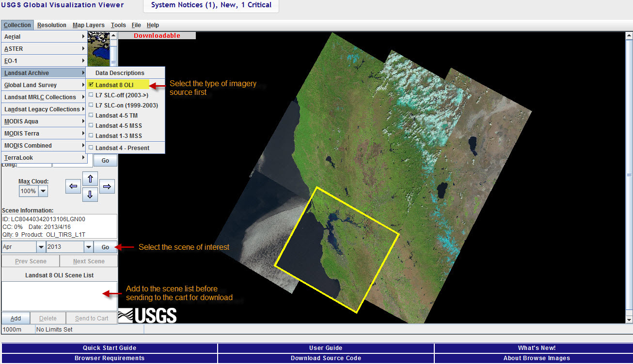Add scene to the scene list
This screenshot has width=633, height=364.
click(16, 318)
